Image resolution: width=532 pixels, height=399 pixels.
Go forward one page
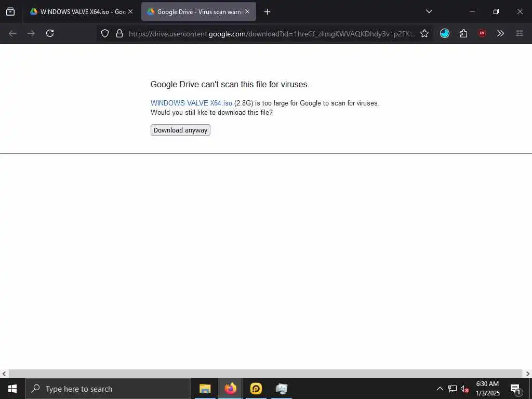pos(31,33)
